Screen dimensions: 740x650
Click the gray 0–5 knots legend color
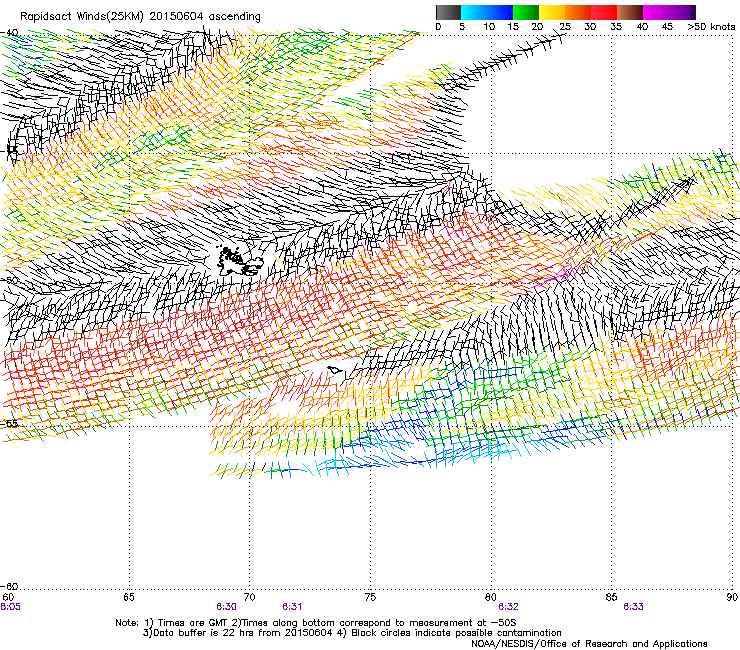click(448, 12)
